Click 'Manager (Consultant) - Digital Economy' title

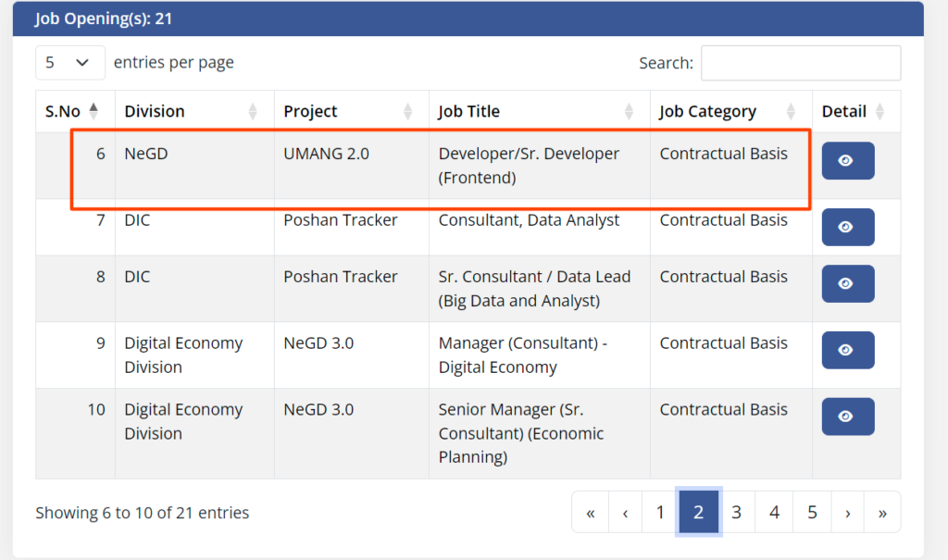[x=523, y=355]
